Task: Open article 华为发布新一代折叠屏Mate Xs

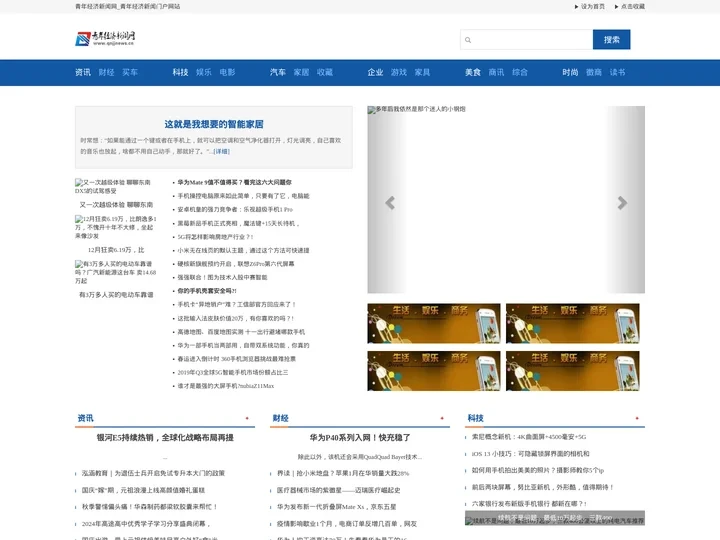Action: point(336,506)
